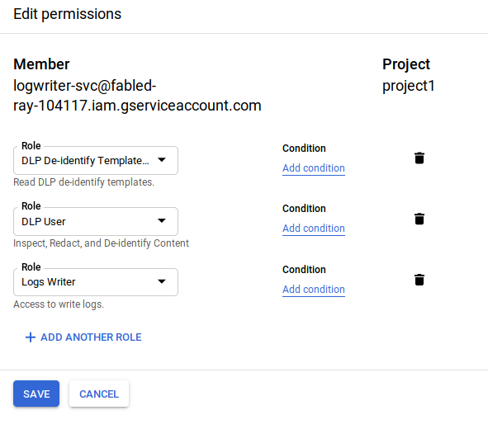Image resolution: width=488 pixels, height=448 pixels.
Task: Click trash icon for Logs Writer role
Action: point(419,280)
